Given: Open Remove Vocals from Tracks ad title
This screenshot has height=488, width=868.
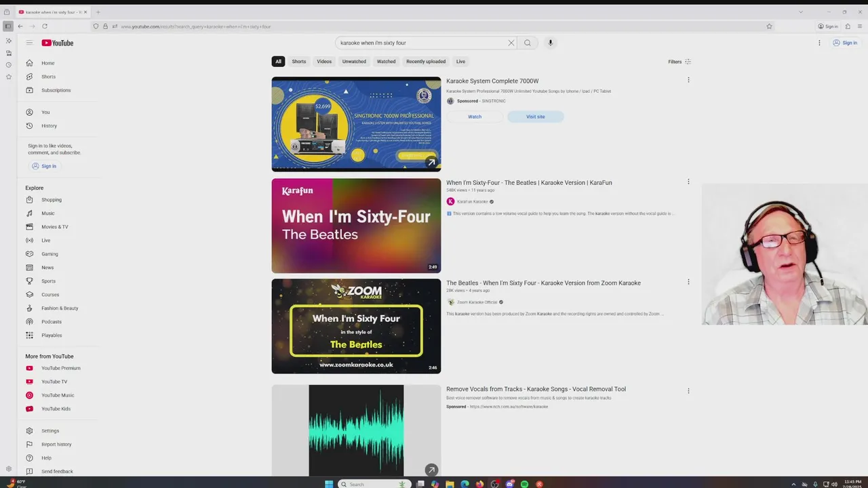Looking at the screenshot, I should (x=536, y=389).
